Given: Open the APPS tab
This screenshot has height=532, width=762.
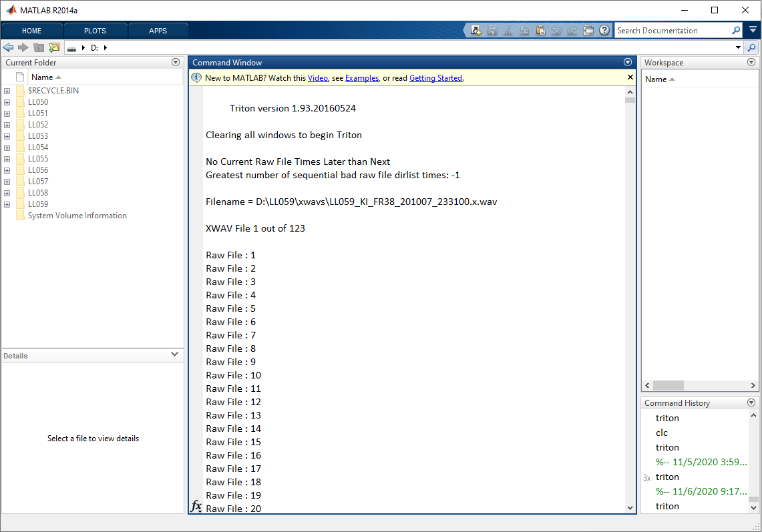Looking at the screenshot, I should pos(158,30).
